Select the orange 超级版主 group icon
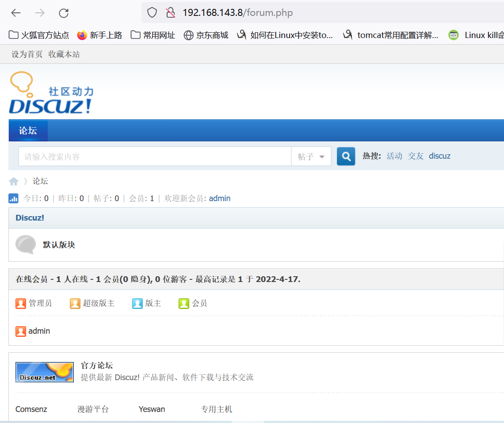 coord(75,303)
